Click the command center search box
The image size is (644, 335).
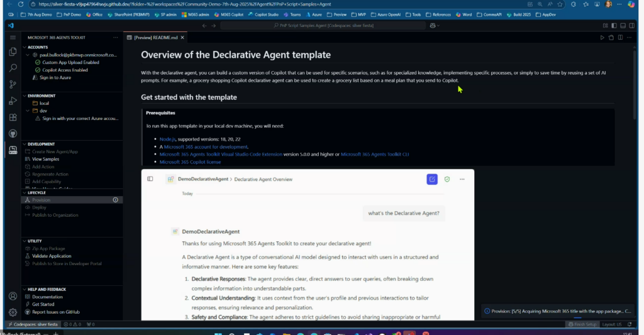[x=323, y=25]
